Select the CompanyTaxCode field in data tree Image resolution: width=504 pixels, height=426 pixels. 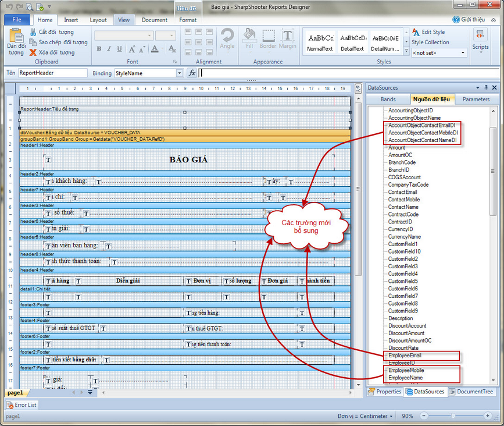pyautogui.click(x=408, y=184)
